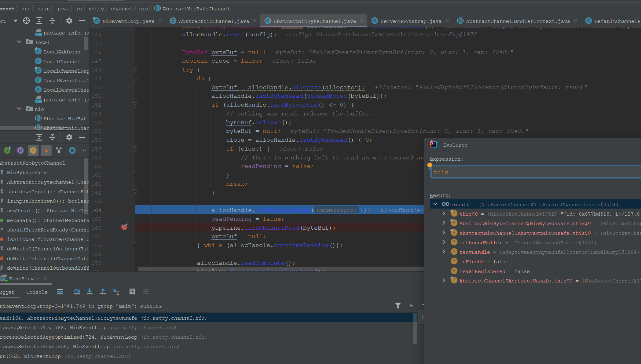Open the Evaluate Expression calculator icon
641x364 pixels.
point(132,292)
